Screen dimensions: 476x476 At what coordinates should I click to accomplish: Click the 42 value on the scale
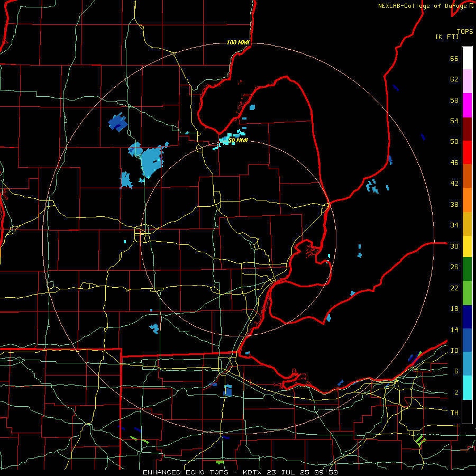click(454, 184)
